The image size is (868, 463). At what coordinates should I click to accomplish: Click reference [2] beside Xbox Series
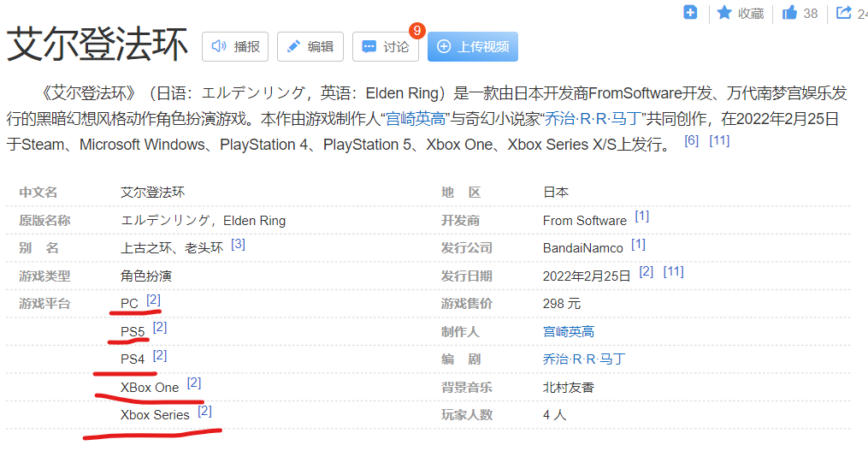(x=204, y=411)
